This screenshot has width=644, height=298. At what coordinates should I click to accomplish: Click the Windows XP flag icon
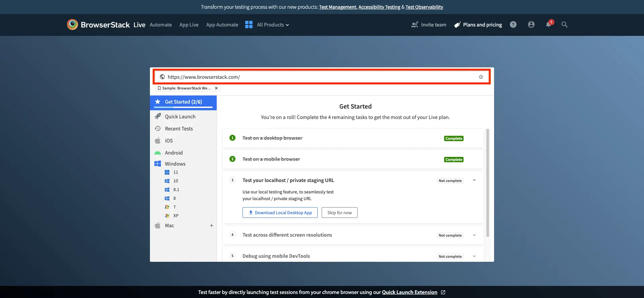[167, 216]
